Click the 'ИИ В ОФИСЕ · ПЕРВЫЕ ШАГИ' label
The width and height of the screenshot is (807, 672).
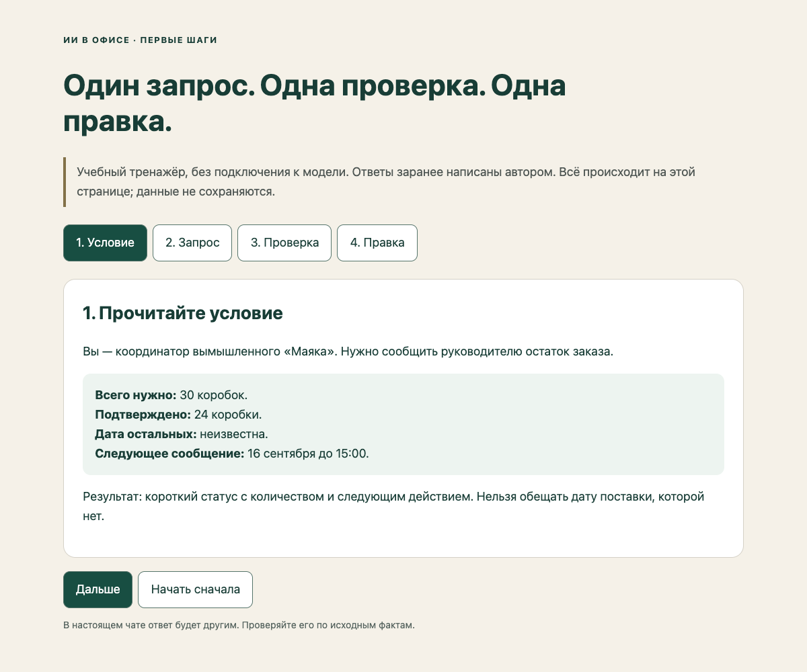(140, 40)
